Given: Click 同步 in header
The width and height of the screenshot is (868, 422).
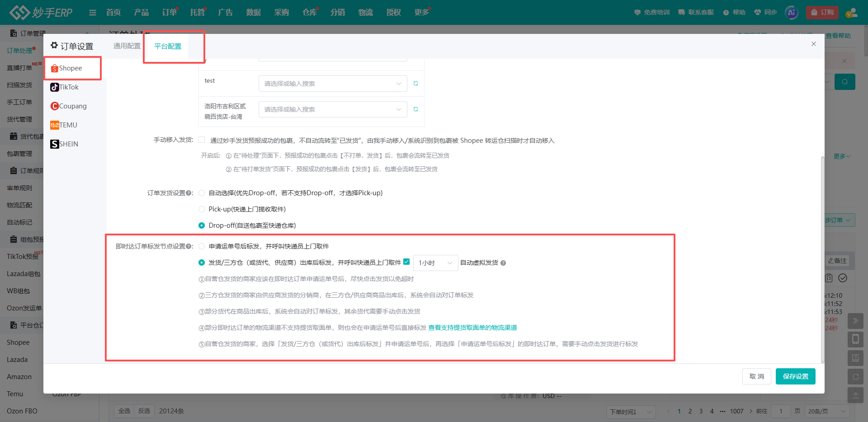Looking at the screenshot, I should 765,13.
